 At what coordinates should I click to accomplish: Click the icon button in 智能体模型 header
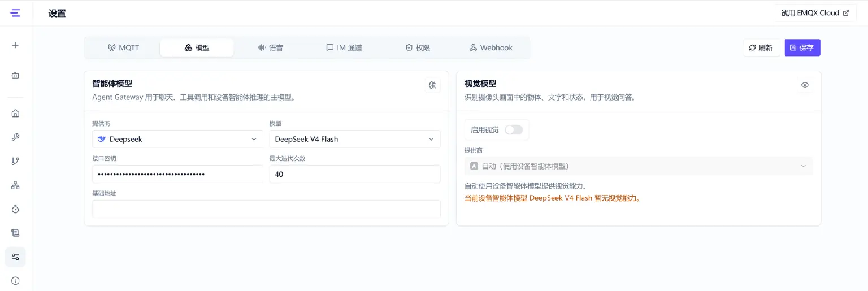point(433,85)
